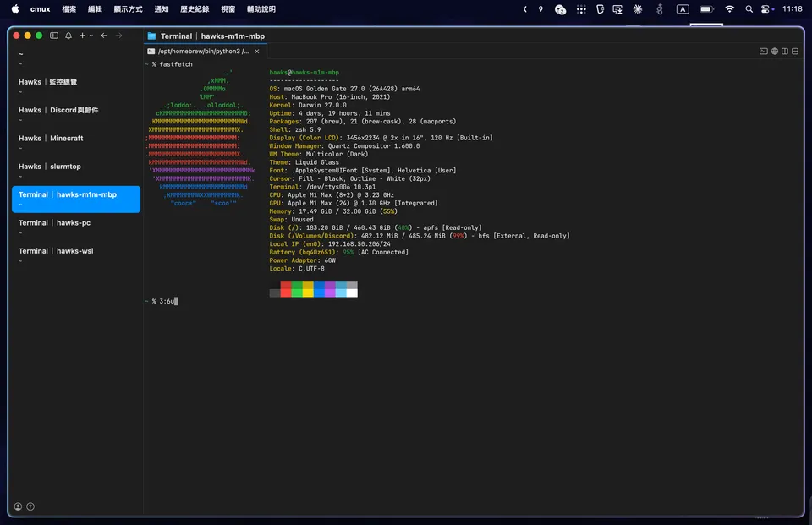Click the green color block in fastfetch palette

click(x=297, y=289)
